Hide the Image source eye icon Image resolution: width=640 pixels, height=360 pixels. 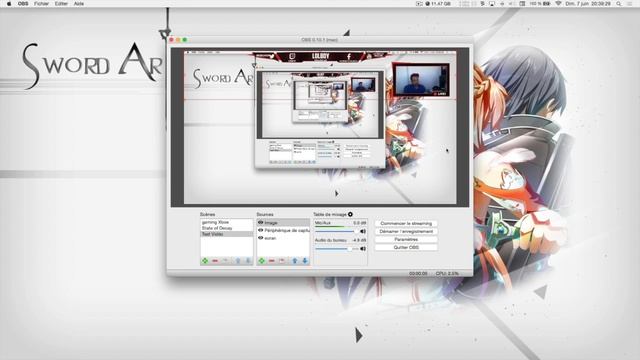260,222
